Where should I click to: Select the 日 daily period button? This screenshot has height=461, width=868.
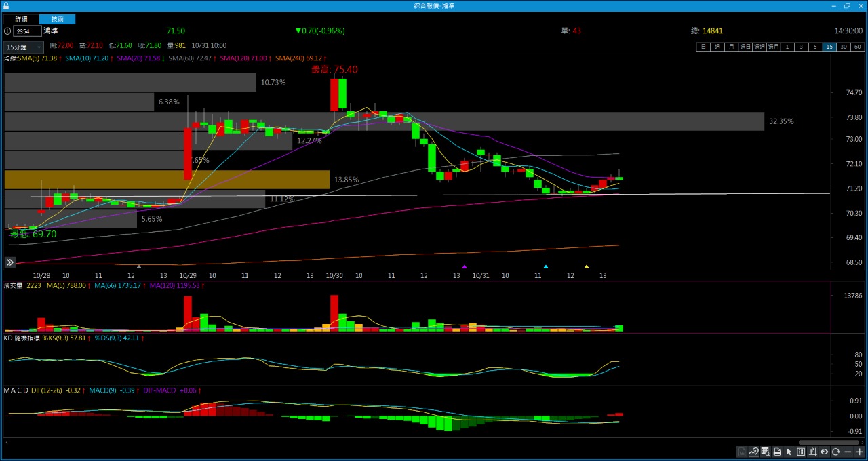pyautogui.click(x=703, y=47)
